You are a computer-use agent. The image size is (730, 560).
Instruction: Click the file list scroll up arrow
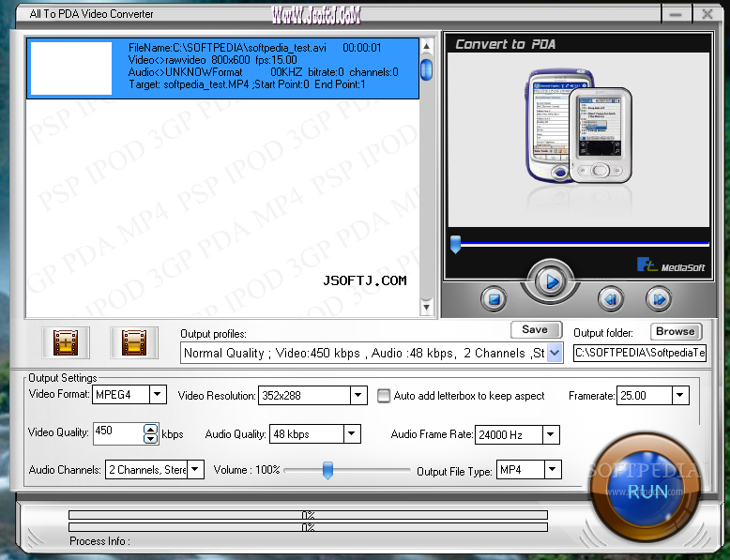pyautogui.click(x=426, y=46)
